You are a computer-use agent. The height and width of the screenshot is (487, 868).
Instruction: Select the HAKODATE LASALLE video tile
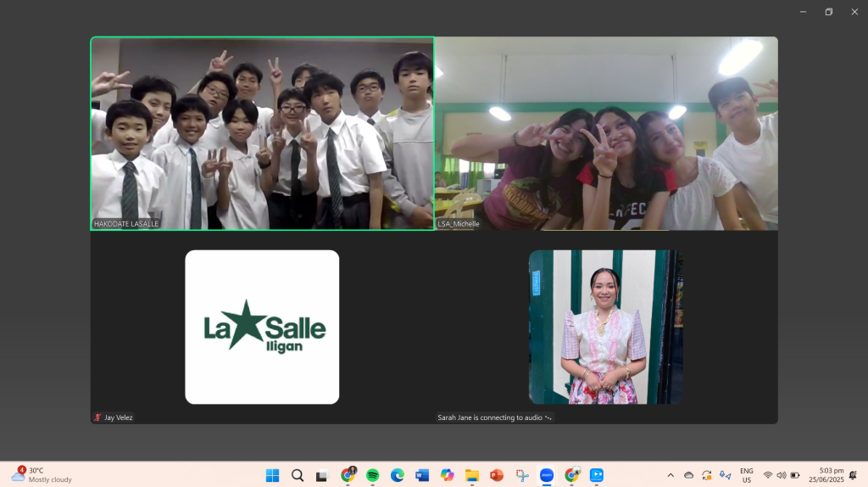pos(262,133)
